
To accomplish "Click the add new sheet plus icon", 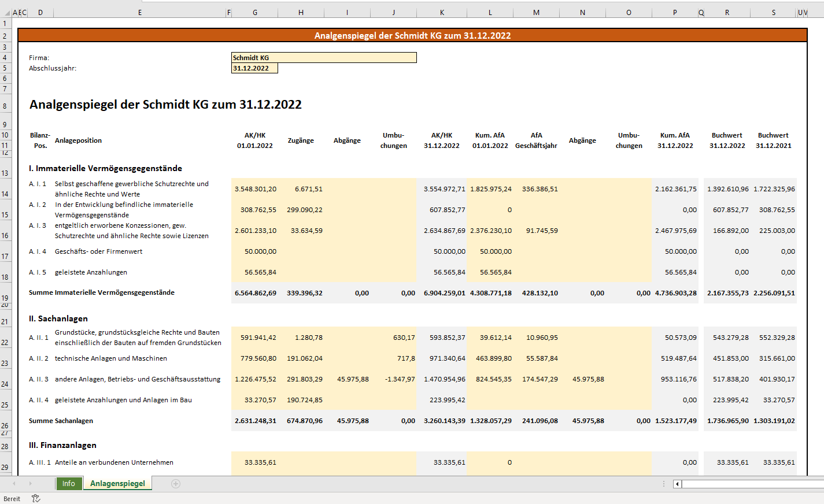I will click(x=176, y=484).
